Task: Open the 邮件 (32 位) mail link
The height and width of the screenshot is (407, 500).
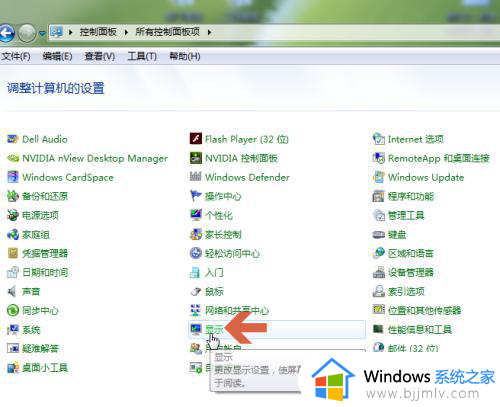Action: tap(413, 348)
